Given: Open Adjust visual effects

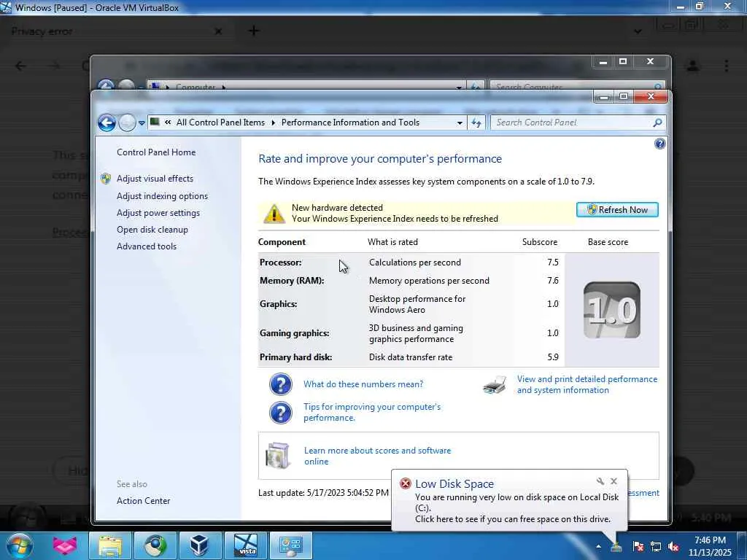Looking at the screenshot, I should (x=155, y=179).
